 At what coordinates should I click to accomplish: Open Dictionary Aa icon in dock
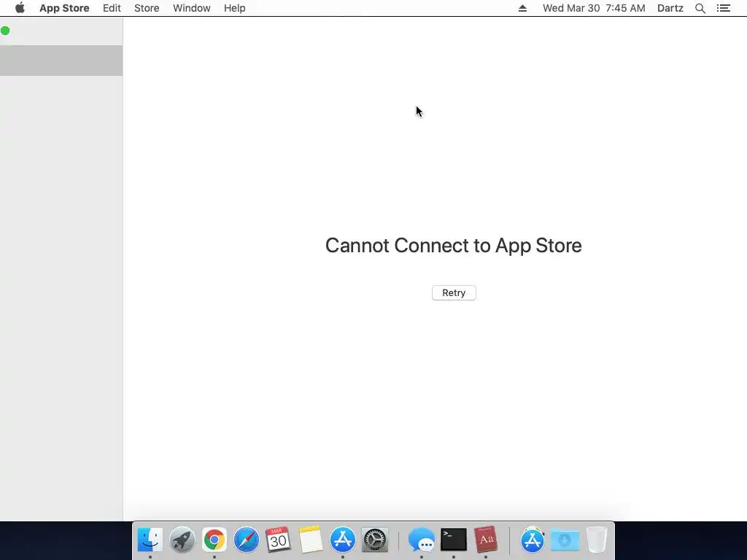(486, 540)
